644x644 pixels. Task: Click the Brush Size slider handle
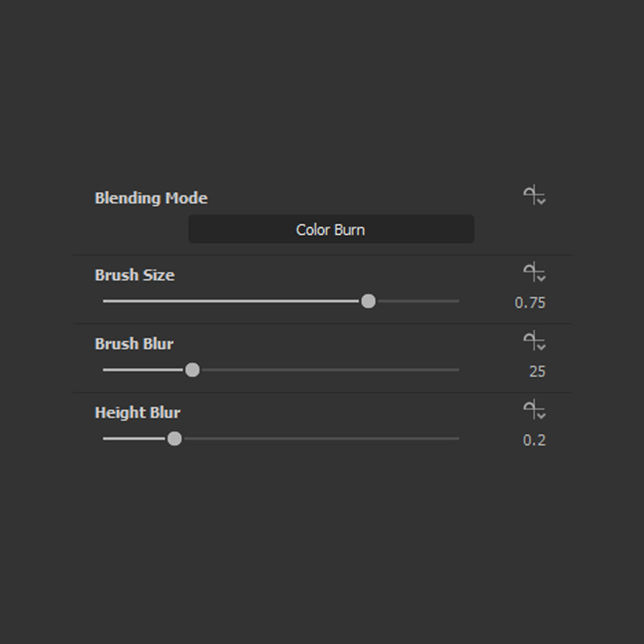pos(368,301)
